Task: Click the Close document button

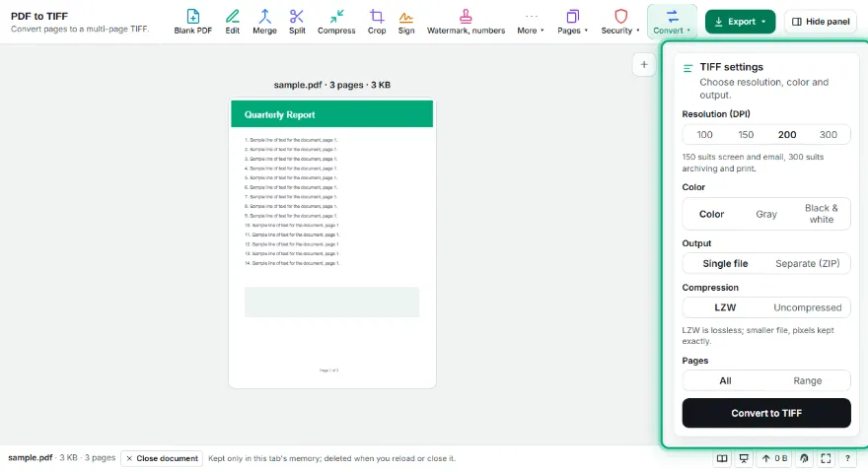Action: point(162,458)
